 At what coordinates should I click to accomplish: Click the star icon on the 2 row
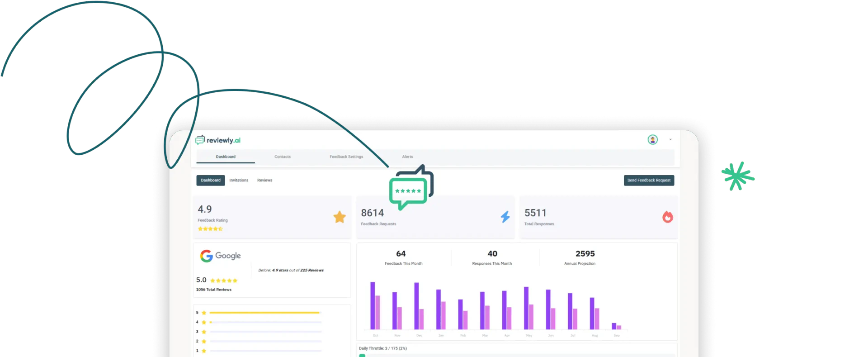[x=204, y=341]
